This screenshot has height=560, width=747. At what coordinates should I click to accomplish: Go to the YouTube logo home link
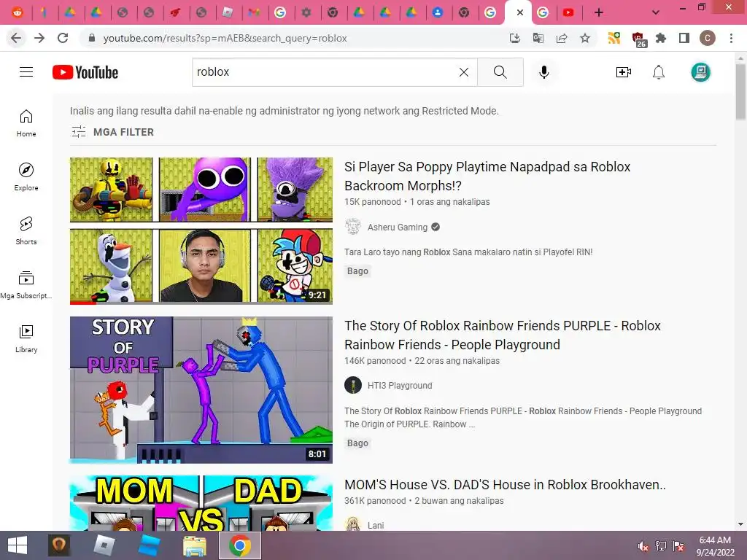[x=85, y=72]
